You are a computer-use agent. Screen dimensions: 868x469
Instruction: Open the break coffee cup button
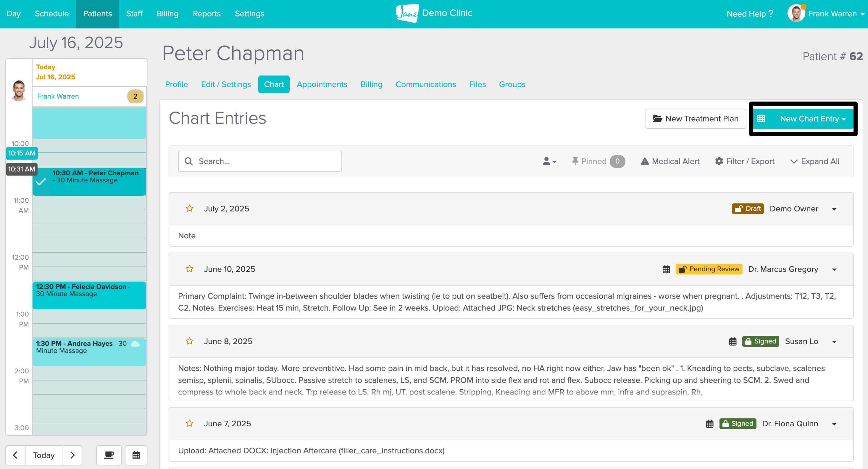[109, 455]
